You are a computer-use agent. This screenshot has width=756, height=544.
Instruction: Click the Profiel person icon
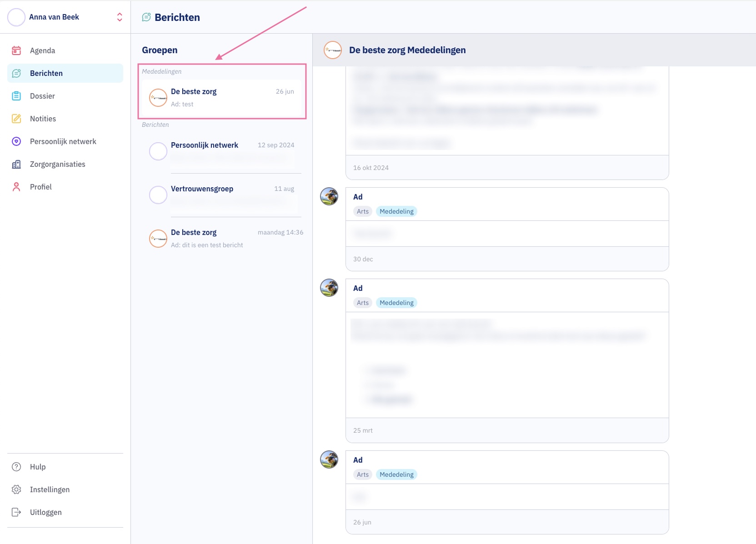click(16, 187)
